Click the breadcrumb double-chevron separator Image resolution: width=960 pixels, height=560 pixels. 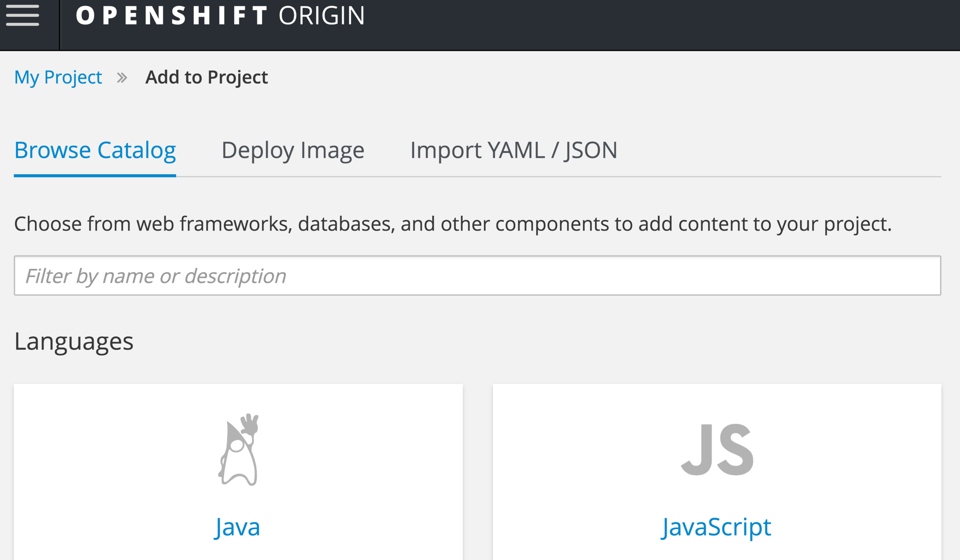(x=122, y=78)
